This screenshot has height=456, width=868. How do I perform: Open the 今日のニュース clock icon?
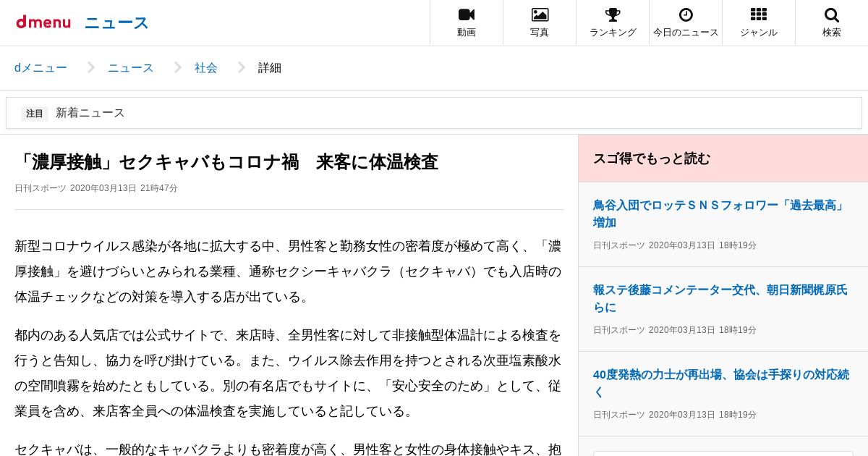pyautogui.click(x=686, y=14)
